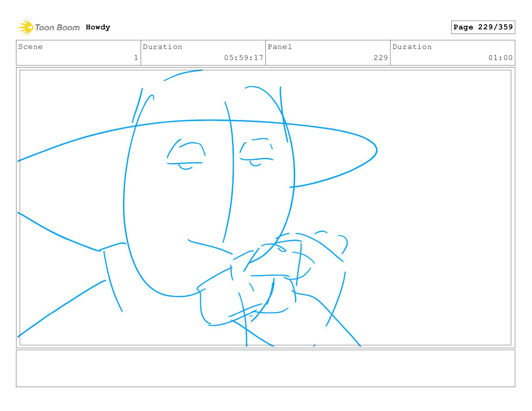This screenshot has height=411, width=532.
Task: Click the "Page 229/359" page indicator
Action: (x=483, y=27)
